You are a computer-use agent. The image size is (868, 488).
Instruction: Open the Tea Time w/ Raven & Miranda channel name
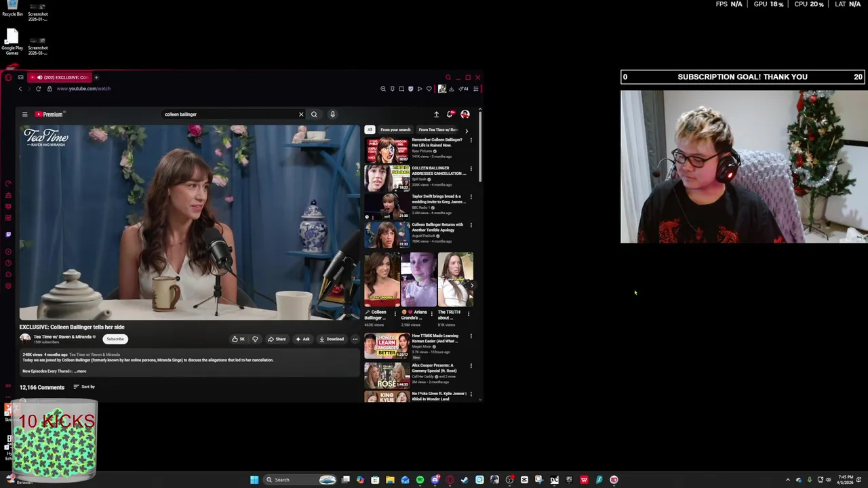62,337
